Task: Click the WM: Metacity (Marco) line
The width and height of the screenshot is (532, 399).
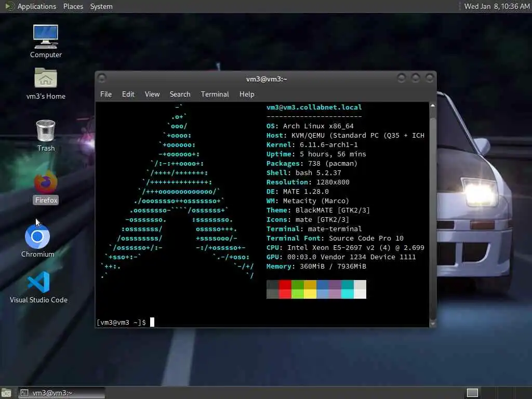Action: point(308,201)
